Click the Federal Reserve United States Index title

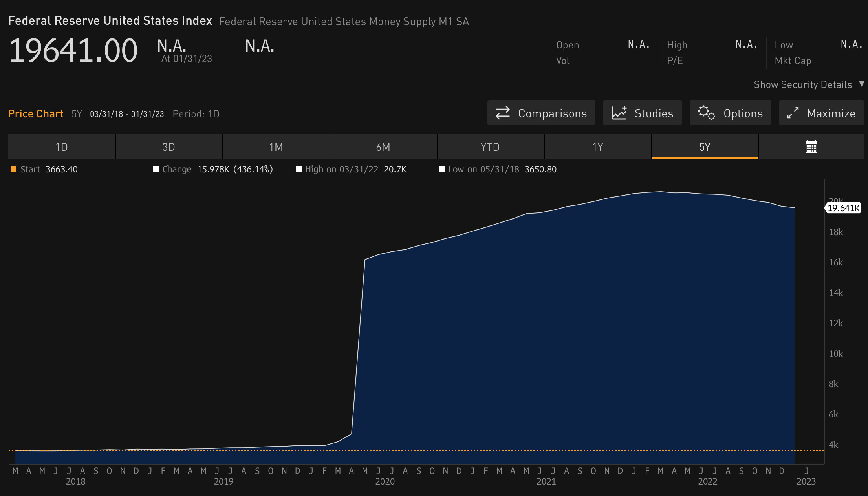[110, 20]
